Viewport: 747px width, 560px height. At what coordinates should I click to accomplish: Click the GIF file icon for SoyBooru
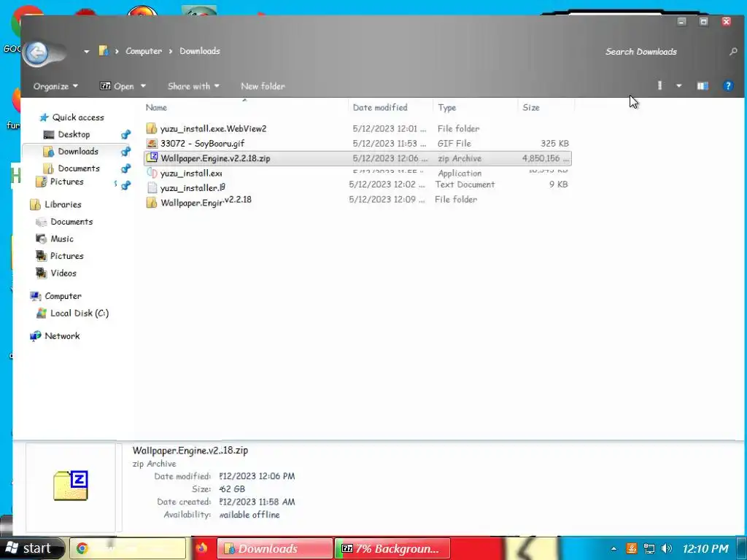click(152, 144)
